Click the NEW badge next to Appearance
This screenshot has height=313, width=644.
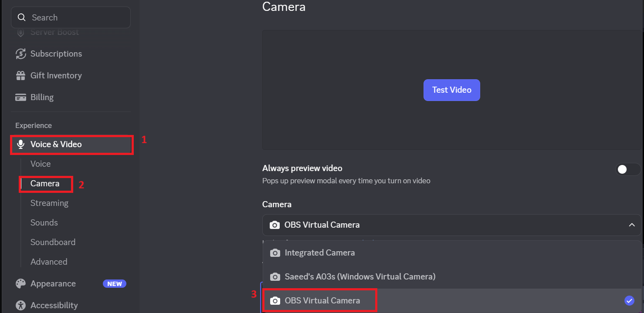pos(115,284)
